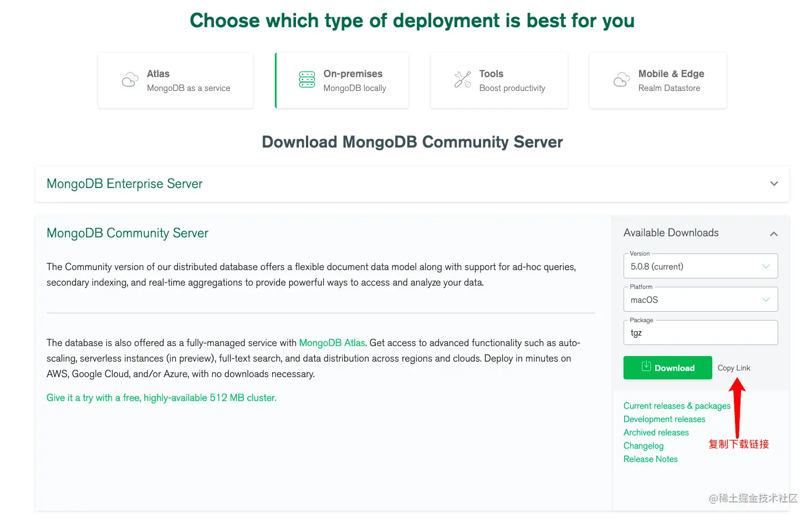Click the Atlas cloud icon
Viewport: 812px width, 518px height.
pos(130,80)
